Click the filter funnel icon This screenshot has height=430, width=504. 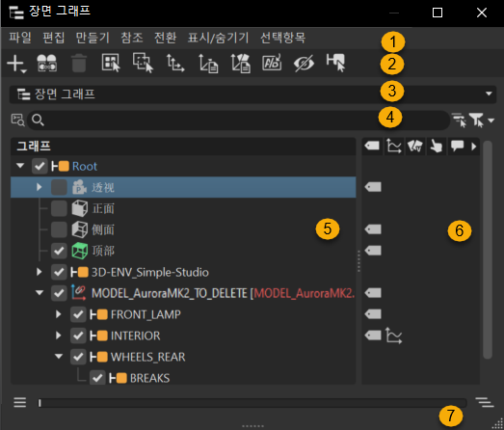477,120
